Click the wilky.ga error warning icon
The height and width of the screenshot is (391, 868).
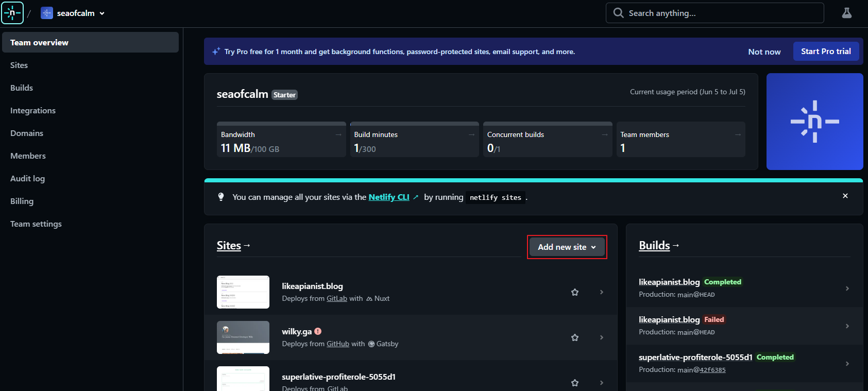(318, 331)
